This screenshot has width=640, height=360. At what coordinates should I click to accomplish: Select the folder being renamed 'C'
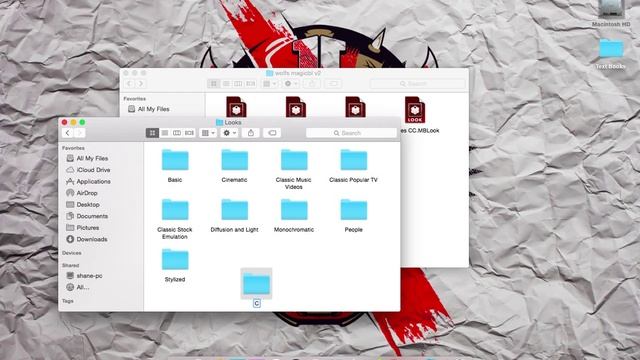coord(256,284)
